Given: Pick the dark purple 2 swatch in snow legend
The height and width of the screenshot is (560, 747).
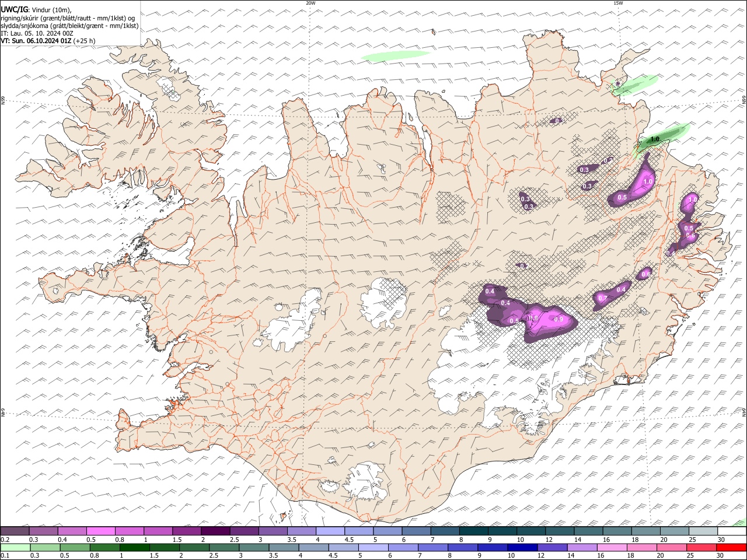Looking at the screenshot, I should (215, 531).
